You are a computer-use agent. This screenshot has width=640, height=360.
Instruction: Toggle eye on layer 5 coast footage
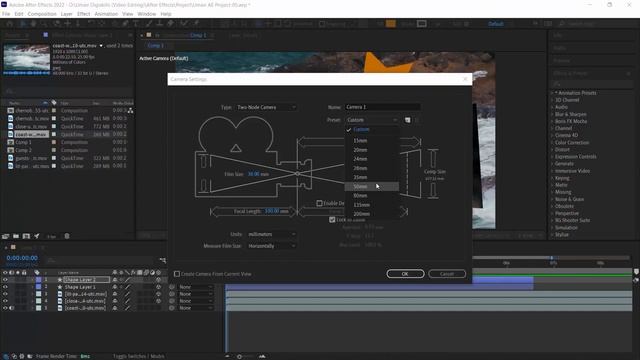[5, 308]
